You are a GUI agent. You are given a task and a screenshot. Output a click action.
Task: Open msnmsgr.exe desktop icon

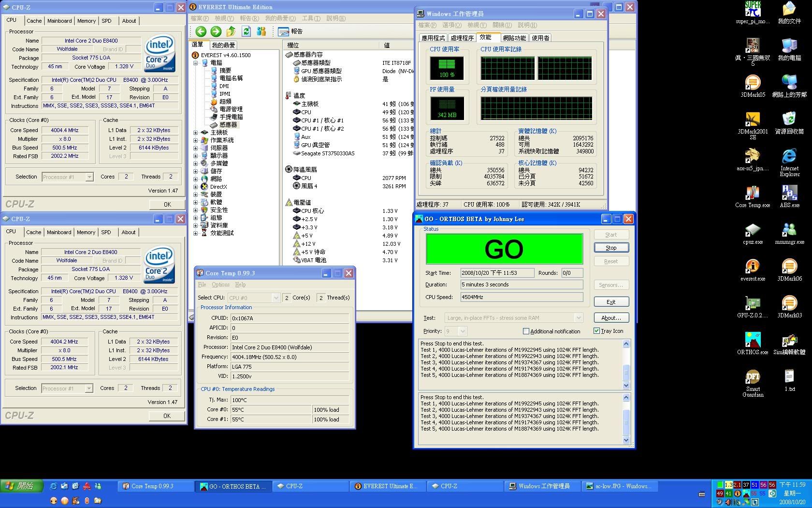pos(789,234)
